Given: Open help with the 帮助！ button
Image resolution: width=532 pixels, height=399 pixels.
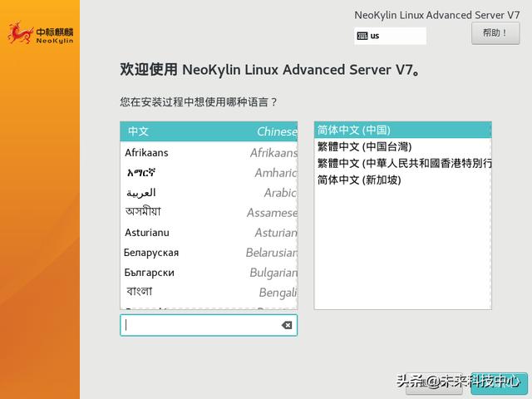Looking at the screenshot, I should (495, 33).
